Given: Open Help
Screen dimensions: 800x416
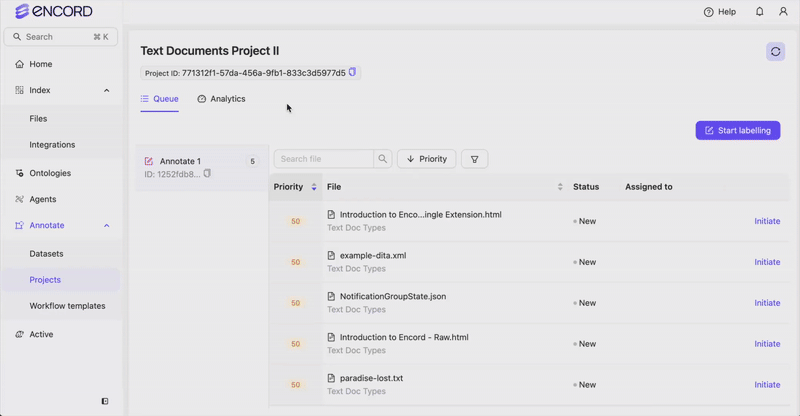Looking at the screenshot, I should click(719, 12).
